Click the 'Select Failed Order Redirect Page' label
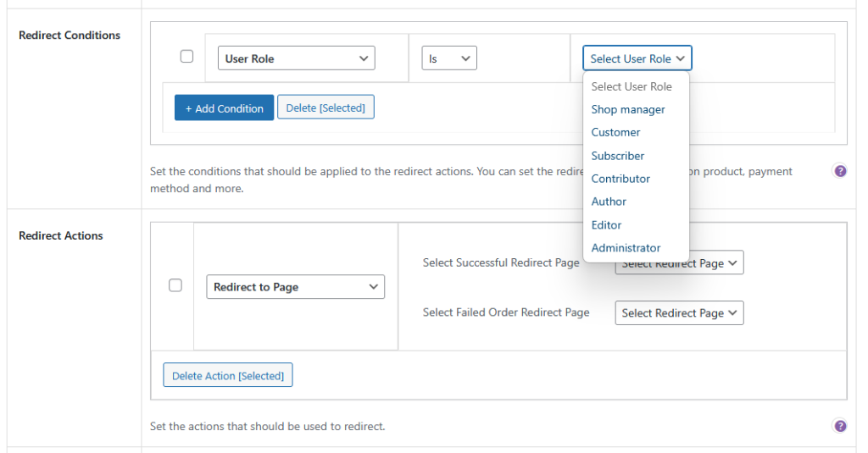This screenshot has width=868, height=453. tap(506, 312)
